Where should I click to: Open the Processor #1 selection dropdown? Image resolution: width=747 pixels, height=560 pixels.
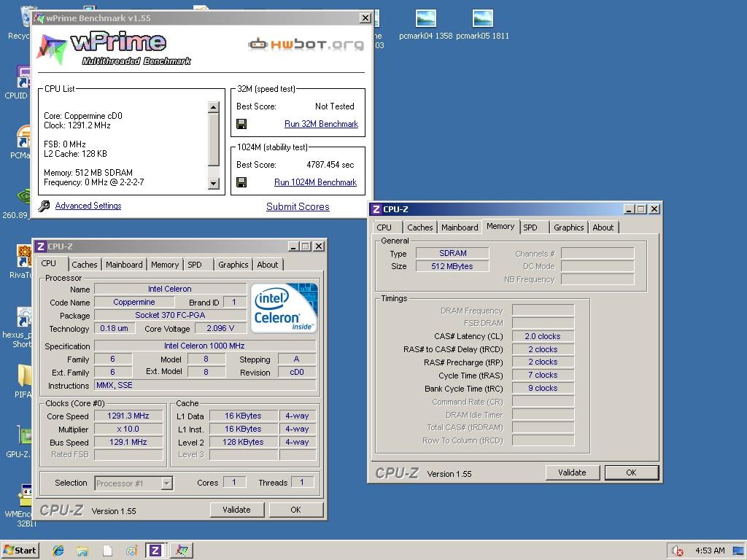[x=166, y=483]
